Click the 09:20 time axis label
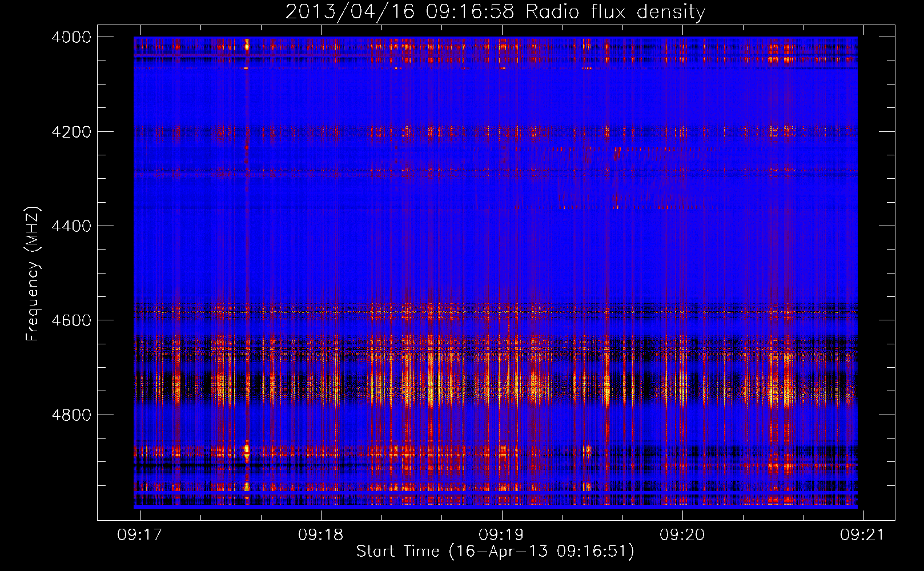Screen dimensions: 924x571 [682, 534]
